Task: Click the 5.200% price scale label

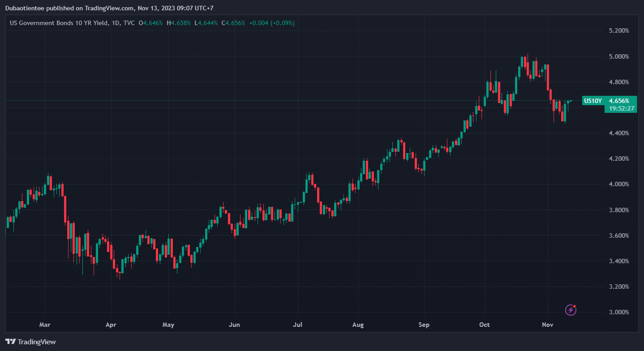Action: click(619, 31)
